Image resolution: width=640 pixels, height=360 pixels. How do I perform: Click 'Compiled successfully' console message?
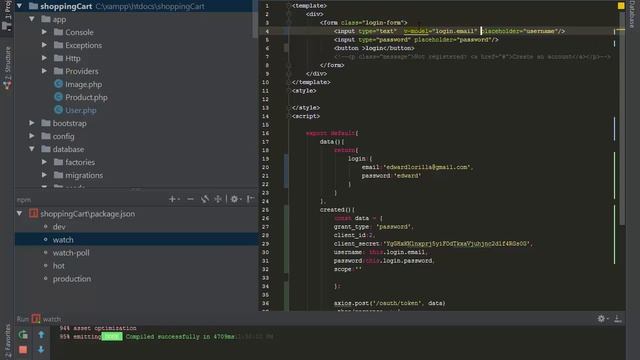click(180, 337)
